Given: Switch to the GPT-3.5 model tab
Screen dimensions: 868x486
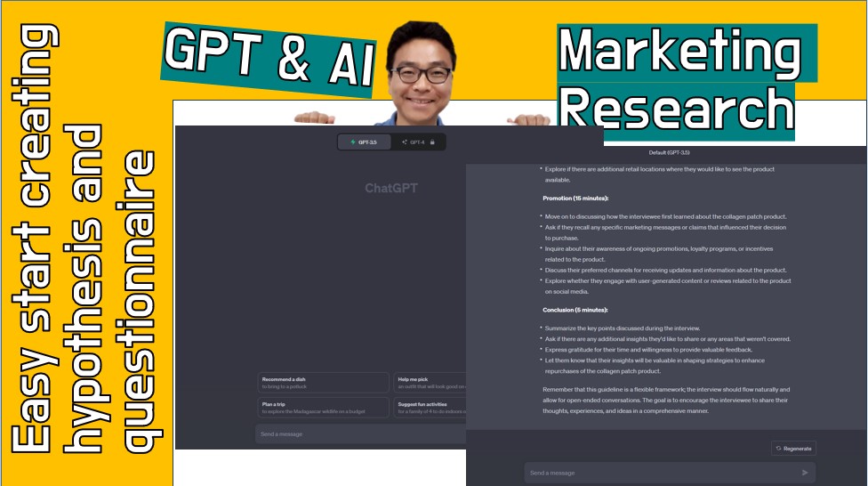Looking at the screenshot, I should click(364, 142).
